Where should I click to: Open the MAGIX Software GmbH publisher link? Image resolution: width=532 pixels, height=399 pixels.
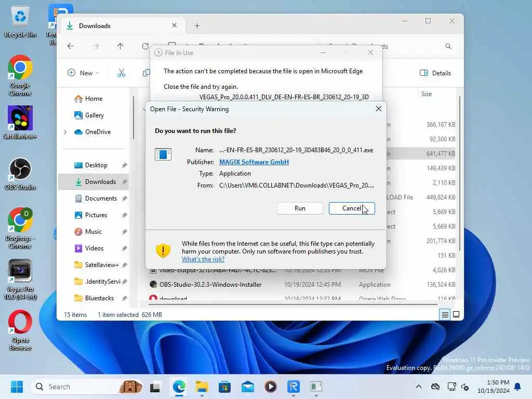[254, 162]
